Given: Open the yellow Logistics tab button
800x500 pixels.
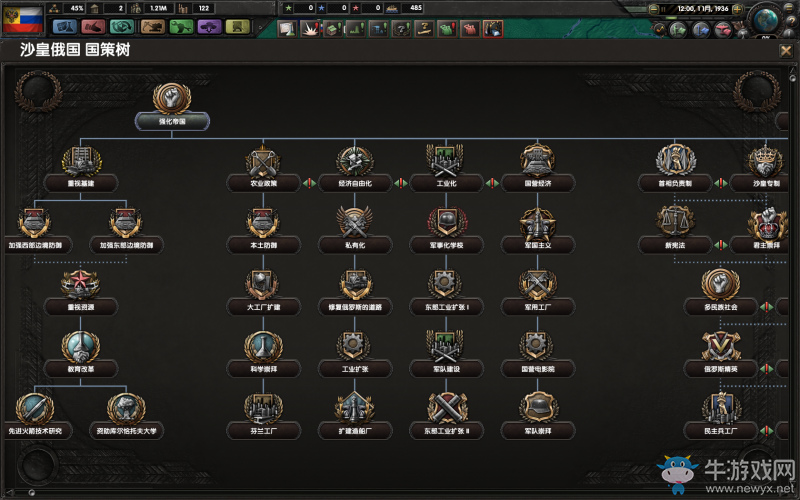Looking at the screenshot, I should tap(238, 27).
